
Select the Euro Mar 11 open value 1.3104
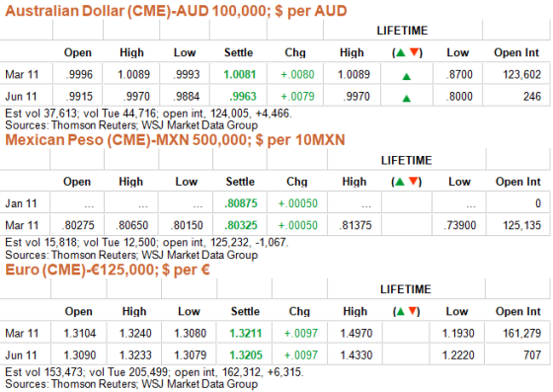[80, 334]
